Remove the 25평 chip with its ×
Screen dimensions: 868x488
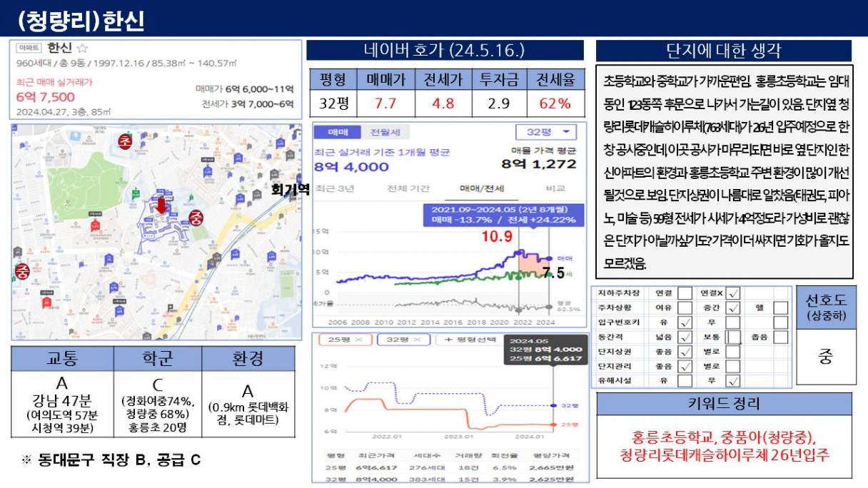coord(358,340)
